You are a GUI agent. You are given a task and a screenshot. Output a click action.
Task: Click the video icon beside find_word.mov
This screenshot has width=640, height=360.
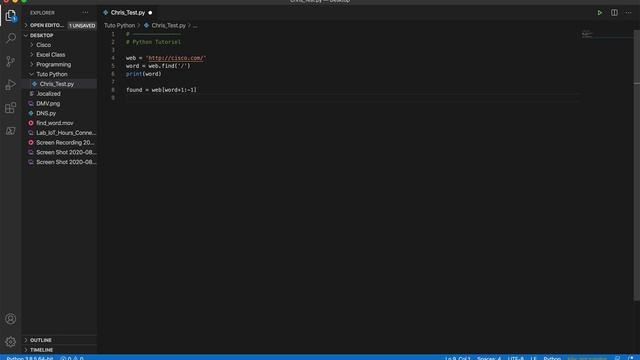tap(31, 123)
